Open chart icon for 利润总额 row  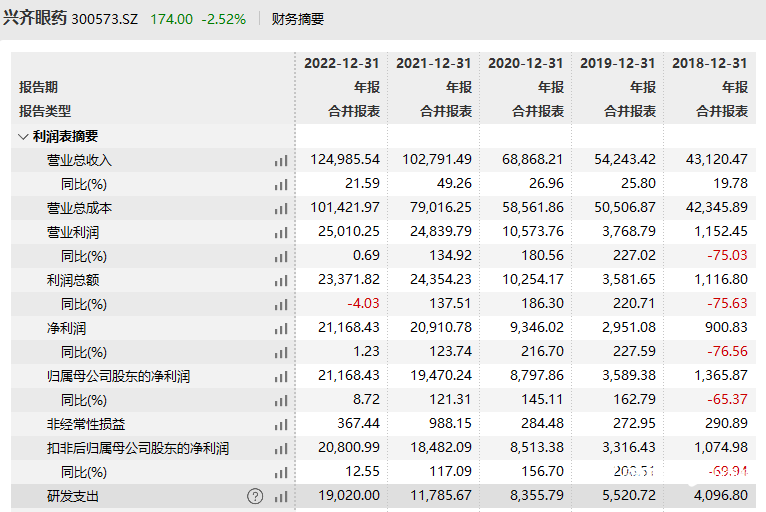pyautogui.click(x=281, y=280)
